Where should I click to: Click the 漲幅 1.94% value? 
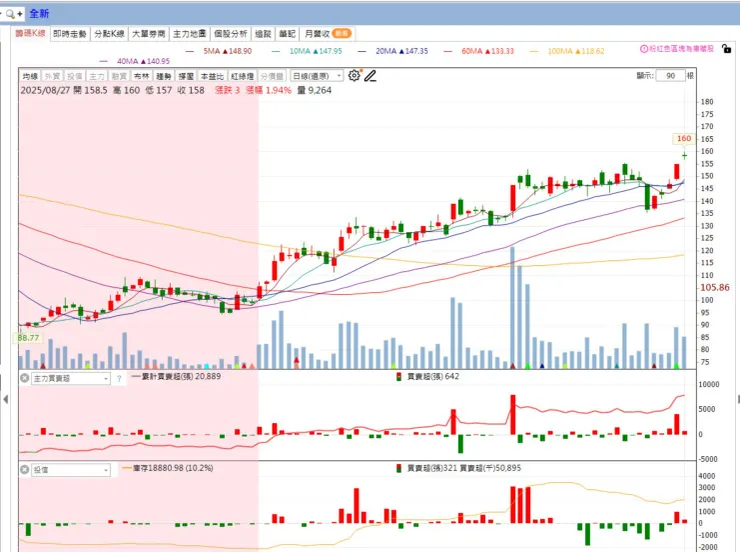click(x=269, y=90)
